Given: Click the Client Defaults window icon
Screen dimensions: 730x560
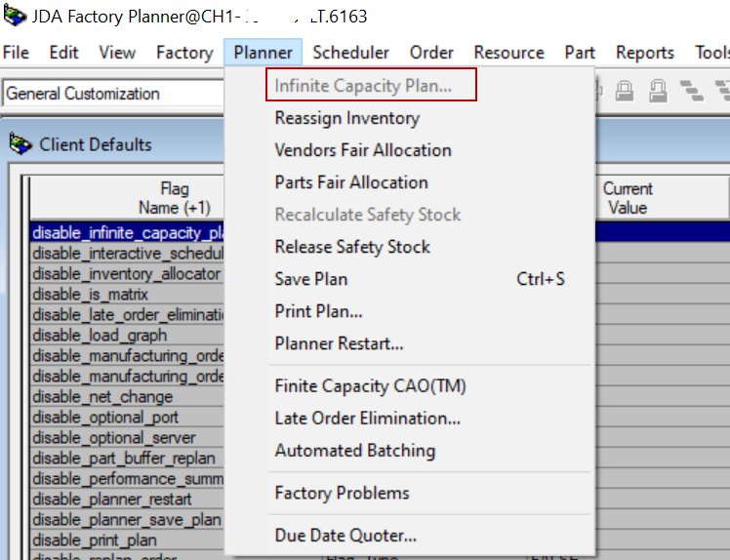Looking at the screenshot, I should [20, 144].
